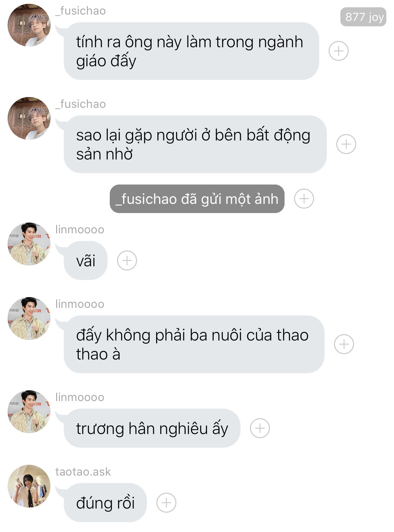Select the _fusichao username above first message
Image resolution: width=394 pixels, height=532 pixels.
tap(81, 11)
